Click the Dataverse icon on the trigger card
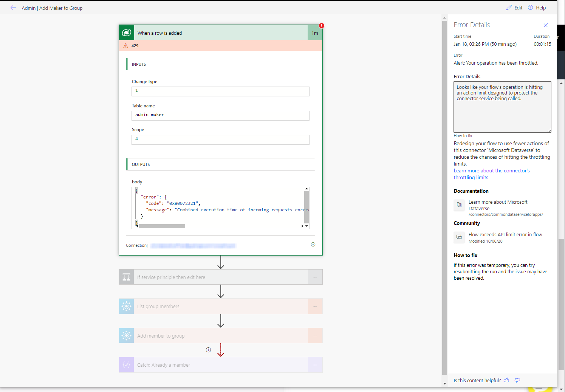This screenshot has height=392, width=565. pos(126,33)
